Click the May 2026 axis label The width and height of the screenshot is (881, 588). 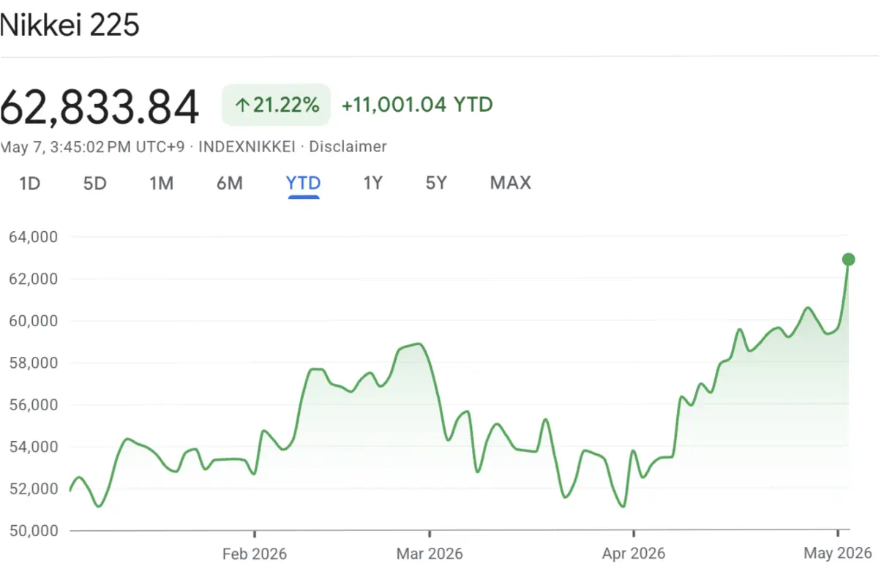pyautogui.click(x=838, y=554)
